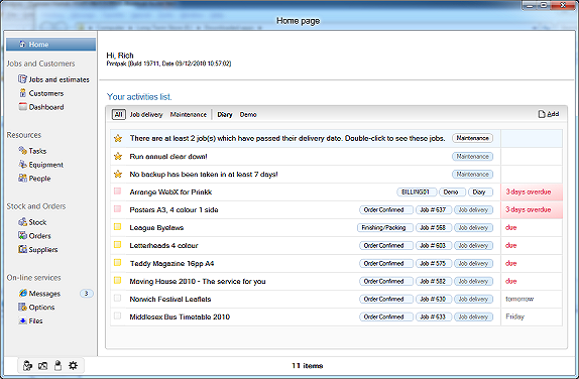The height and width of the screenshot is (379, 579).
Task: Click the messages count badge showing 3
Action: [x=86, y=293]
